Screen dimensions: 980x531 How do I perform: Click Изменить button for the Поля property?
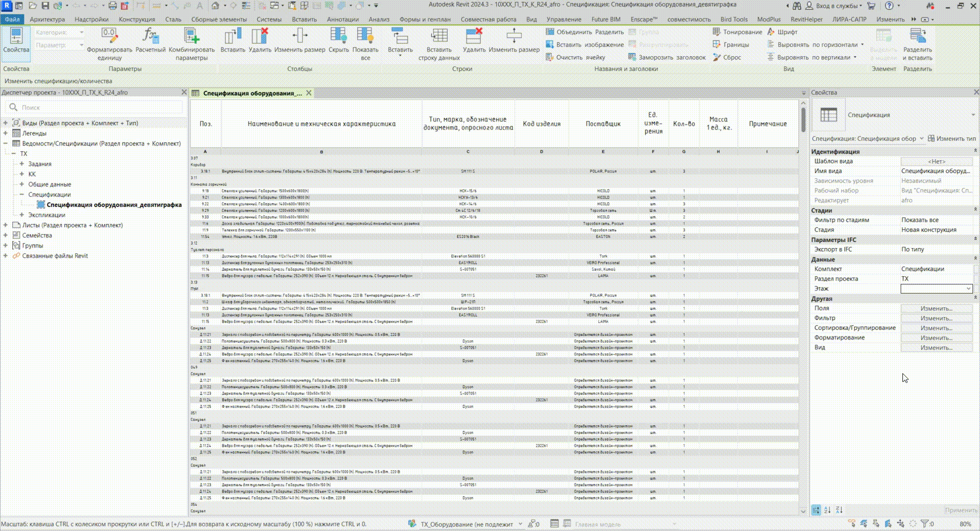pyautogui.click(x=936, y=308)
